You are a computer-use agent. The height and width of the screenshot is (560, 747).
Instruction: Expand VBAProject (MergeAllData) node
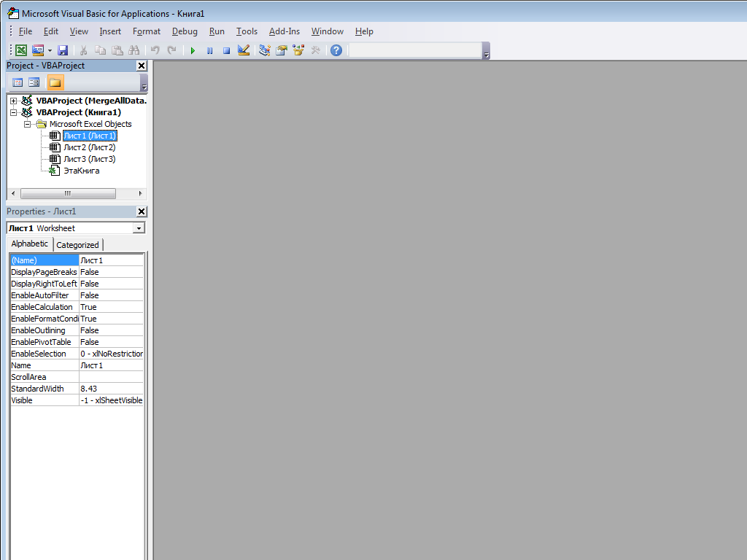point(14,101)
